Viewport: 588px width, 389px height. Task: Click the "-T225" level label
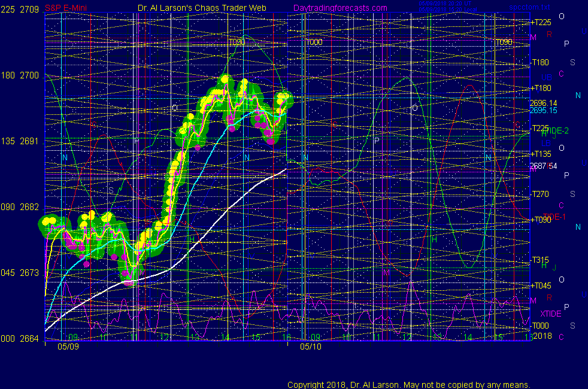[x=539, y=128]
